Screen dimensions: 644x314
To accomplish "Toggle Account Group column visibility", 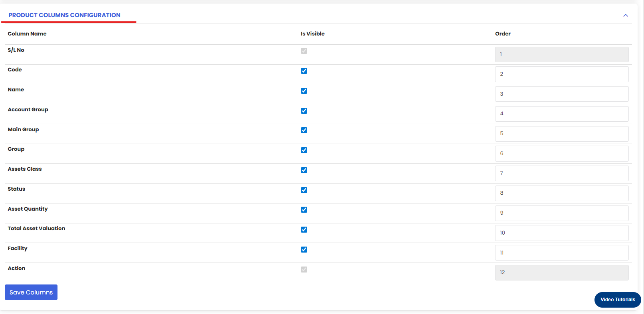I will (304, 111).
